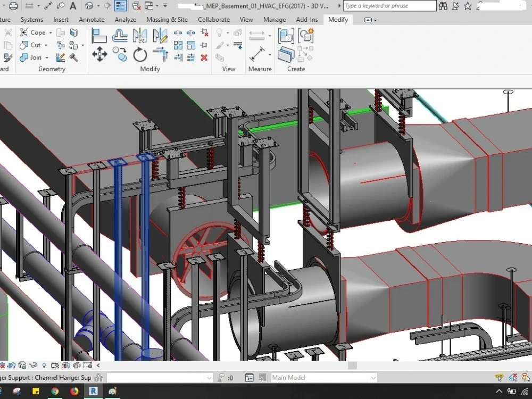Click the Pin tool
532x399 pixels.
[x=204, y=45]
